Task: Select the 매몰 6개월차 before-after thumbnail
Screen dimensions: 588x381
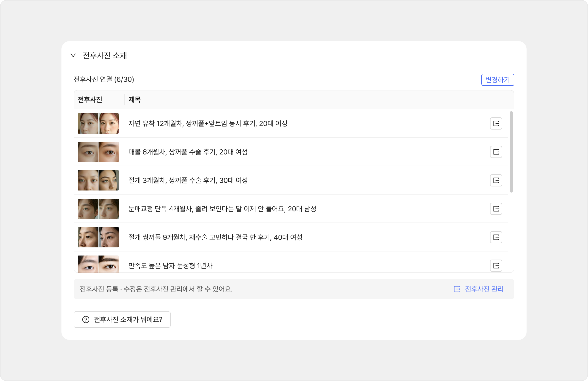Action: [98, 152]
